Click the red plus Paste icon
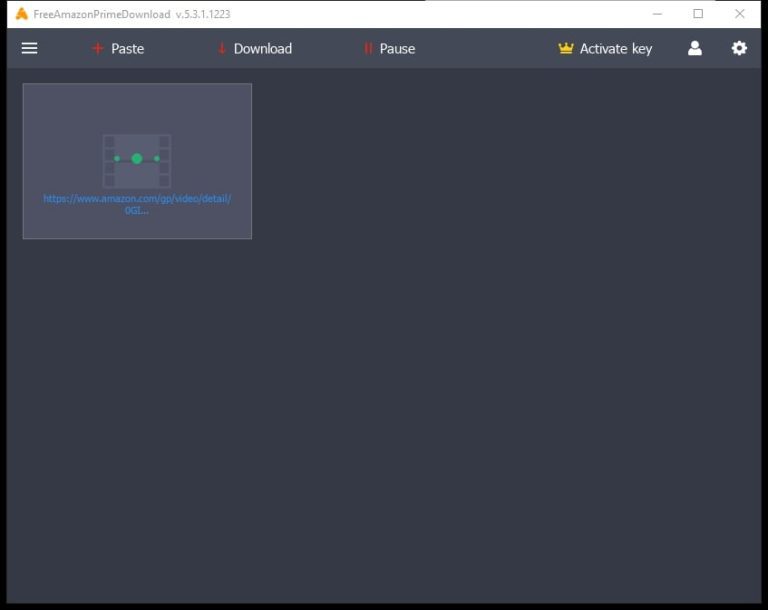 (97, 48)
